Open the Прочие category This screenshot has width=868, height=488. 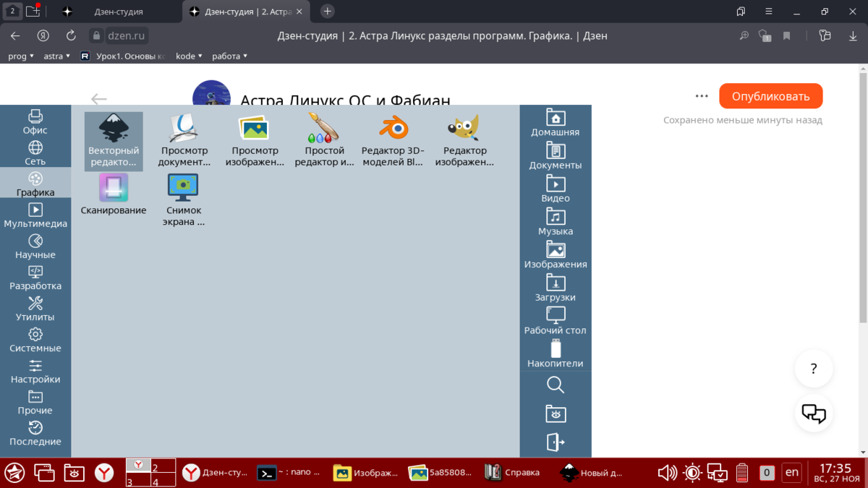[x=35, y=401]
